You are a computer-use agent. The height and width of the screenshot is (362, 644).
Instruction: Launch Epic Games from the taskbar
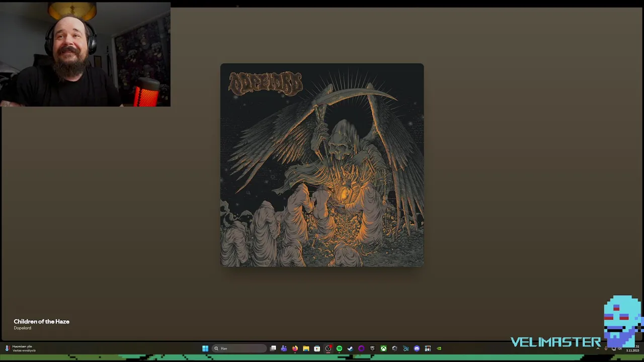(x=372, y=348)
